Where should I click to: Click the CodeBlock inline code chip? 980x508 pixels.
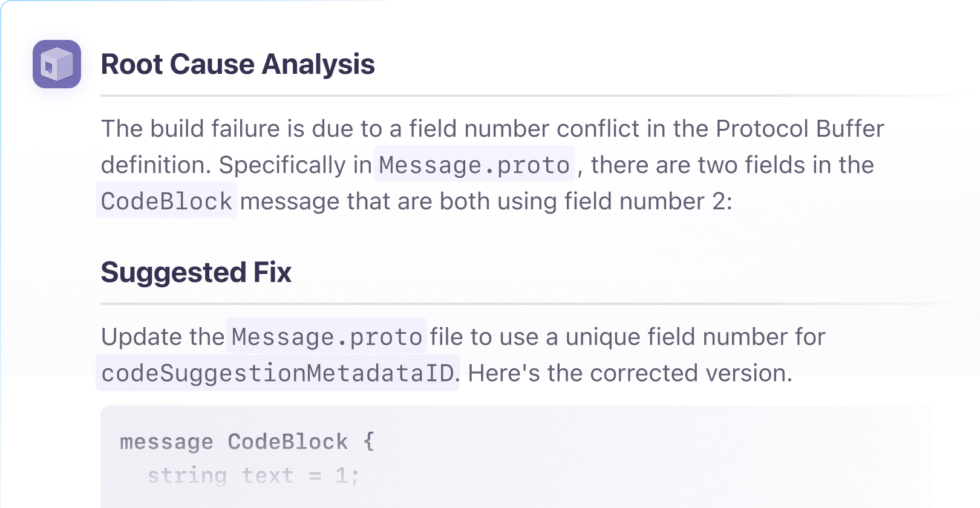166,201
